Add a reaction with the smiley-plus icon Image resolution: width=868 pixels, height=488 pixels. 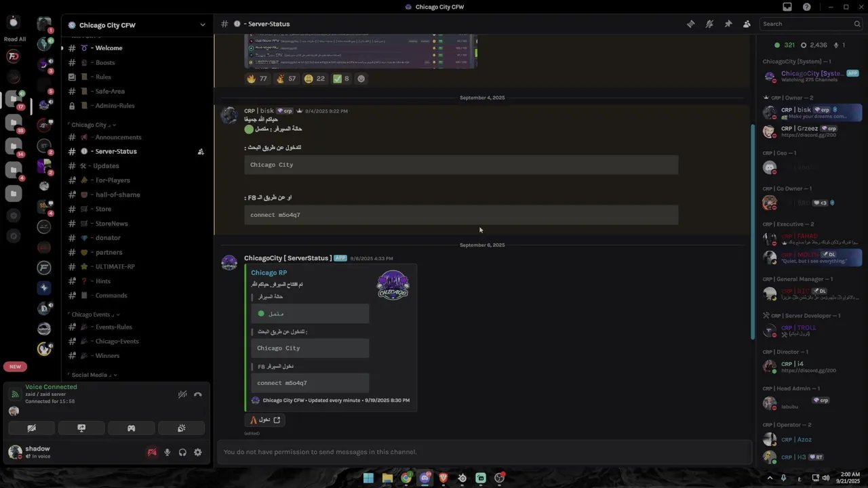361,79
